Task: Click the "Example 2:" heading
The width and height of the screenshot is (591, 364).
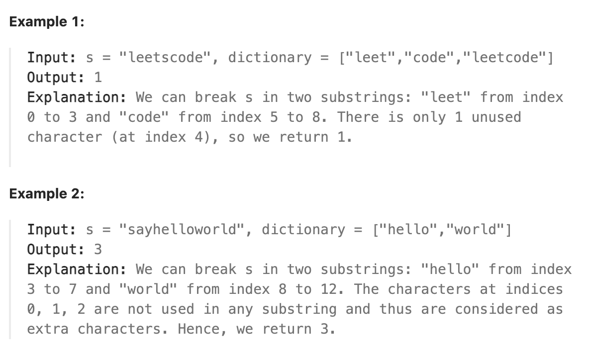Action: tap(47, 193)
